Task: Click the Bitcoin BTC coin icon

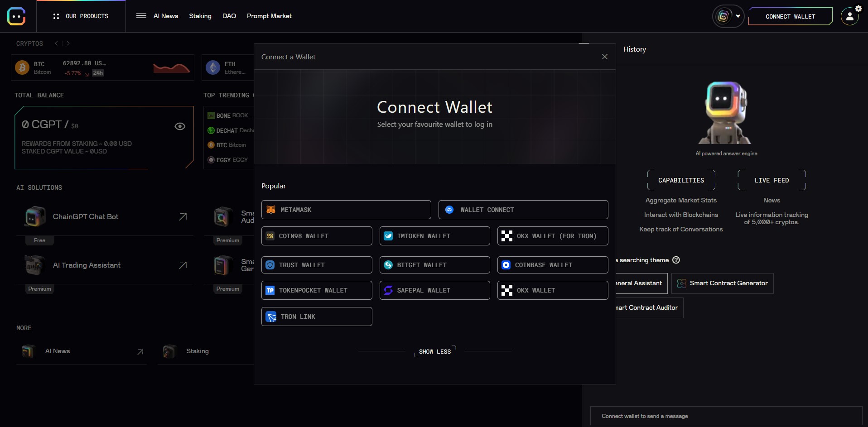Action: tap(22, 67)
